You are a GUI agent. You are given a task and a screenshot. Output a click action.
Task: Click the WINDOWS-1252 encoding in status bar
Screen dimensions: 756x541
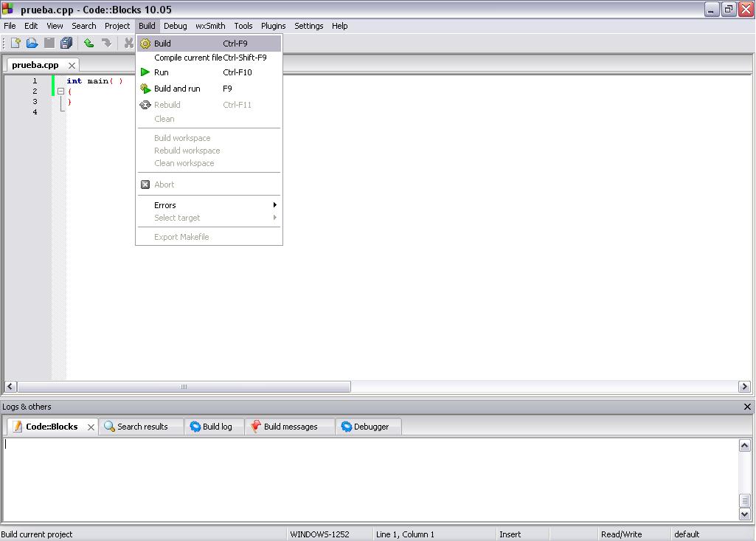click(x=319, y=534)
